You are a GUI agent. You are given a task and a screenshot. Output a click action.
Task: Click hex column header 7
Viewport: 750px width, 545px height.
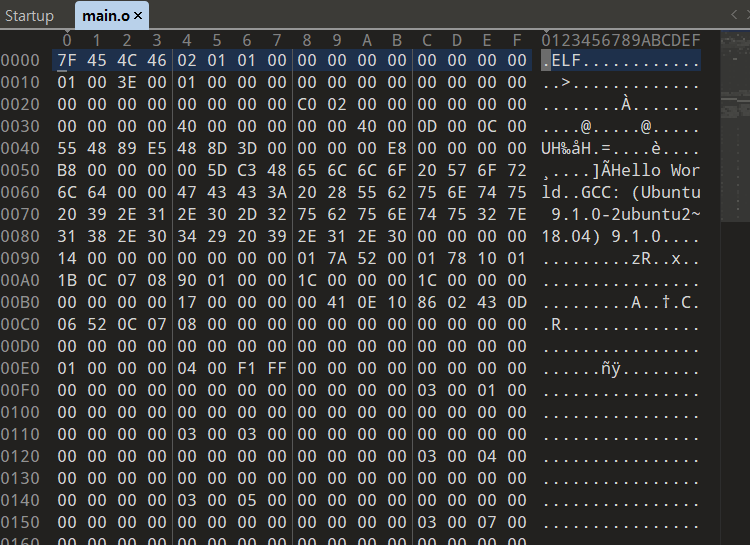click(277, 40)
